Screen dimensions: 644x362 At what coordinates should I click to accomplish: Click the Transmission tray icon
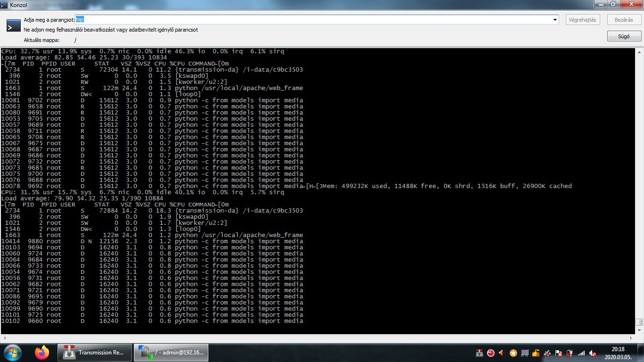click(479, 353)
